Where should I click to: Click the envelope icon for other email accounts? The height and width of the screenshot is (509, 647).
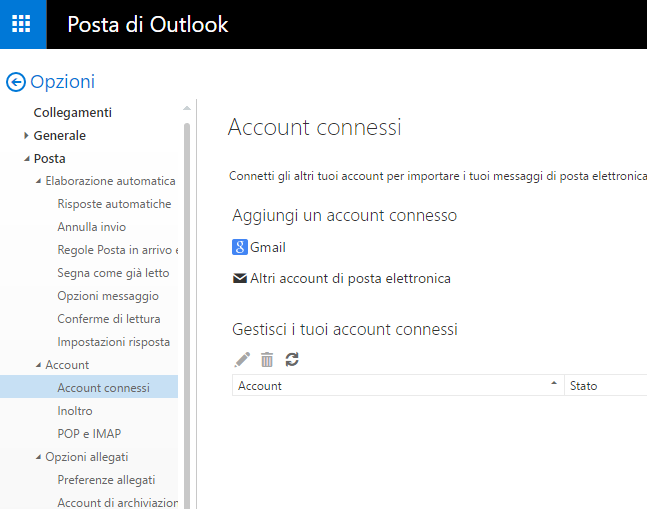click(x=240, y=278)
